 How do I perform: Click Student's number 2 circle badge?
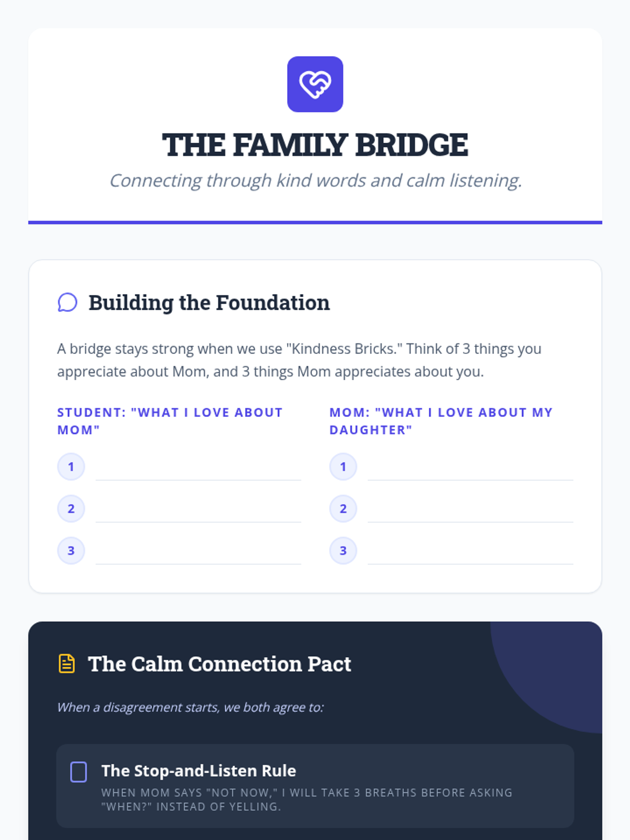click(71, 509)
